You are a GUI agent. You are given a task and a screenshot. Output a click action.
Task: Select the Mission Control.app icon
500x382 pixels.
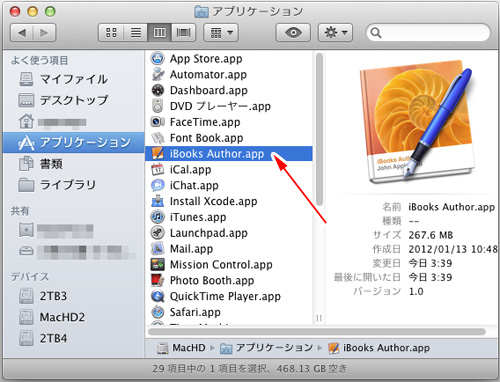157,264
